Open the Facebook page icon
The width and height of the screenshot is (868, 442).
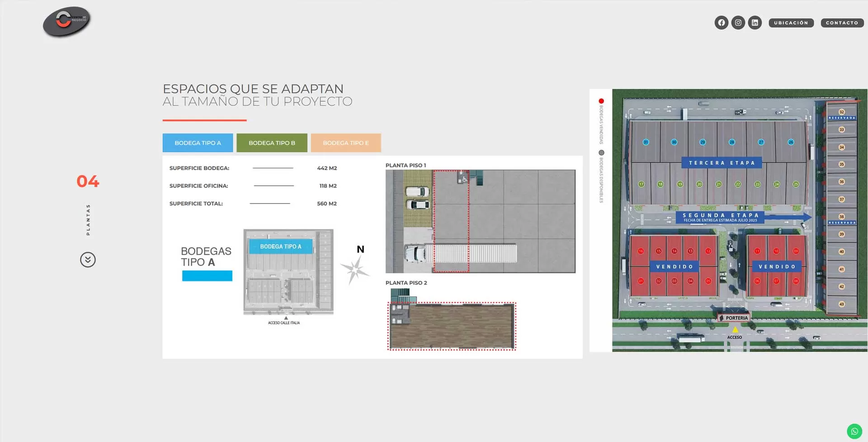point(721,23)
